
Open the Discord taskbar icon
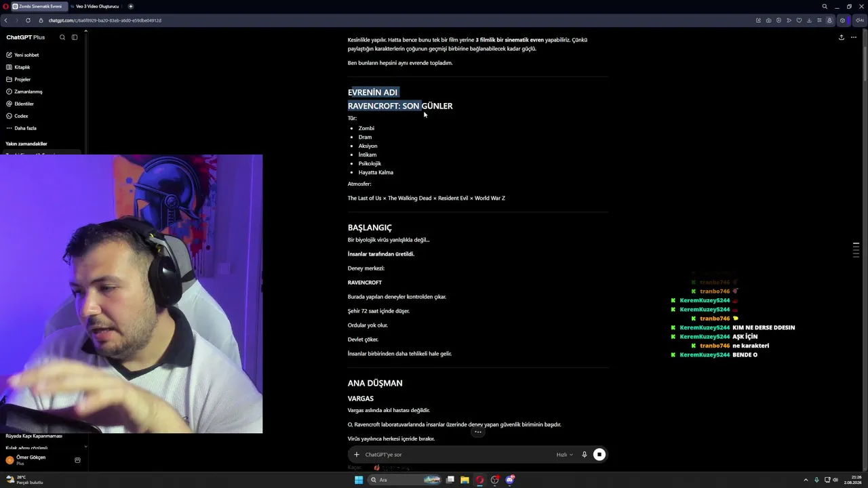coord(509,480)
